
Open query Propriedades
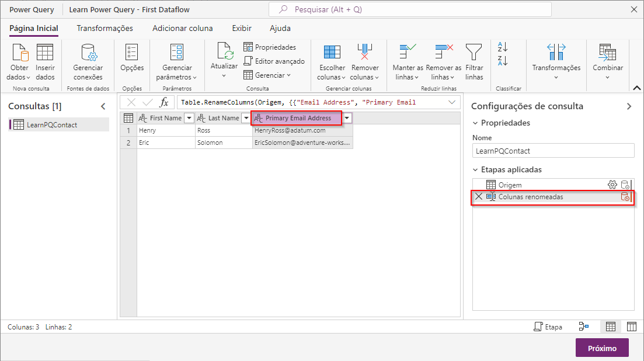point(270,47)
